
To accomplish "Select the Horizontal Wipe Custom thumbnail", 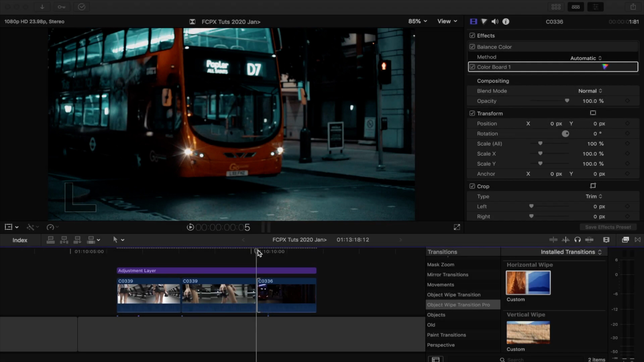I will [x=528, y=283].
